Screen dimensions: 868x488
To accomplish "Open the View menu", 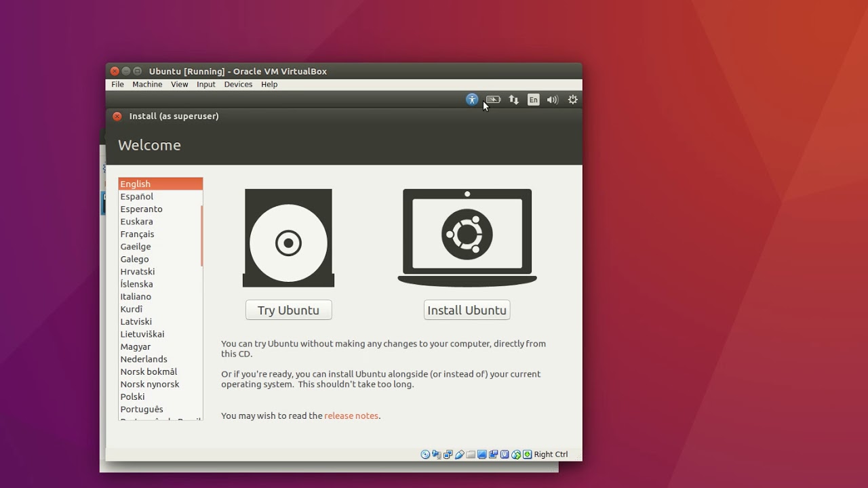I will (180, 85).
